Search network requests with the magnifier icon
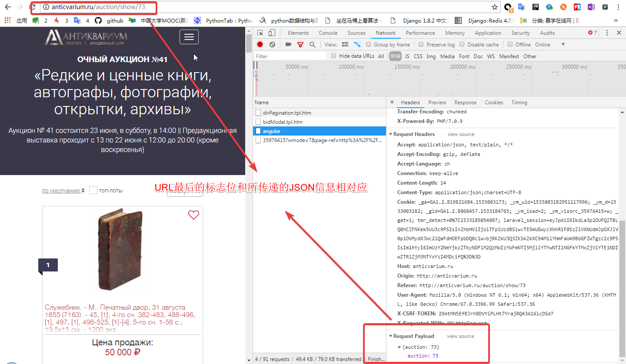The width and height of the screenshot is (626, 364). (x=312, y=44)
